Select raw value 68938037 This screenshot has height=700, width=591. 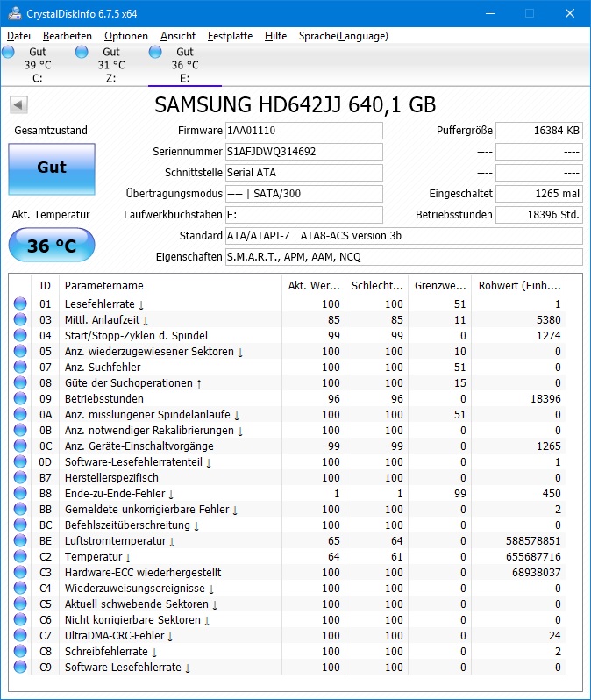[x=536, y=572]
